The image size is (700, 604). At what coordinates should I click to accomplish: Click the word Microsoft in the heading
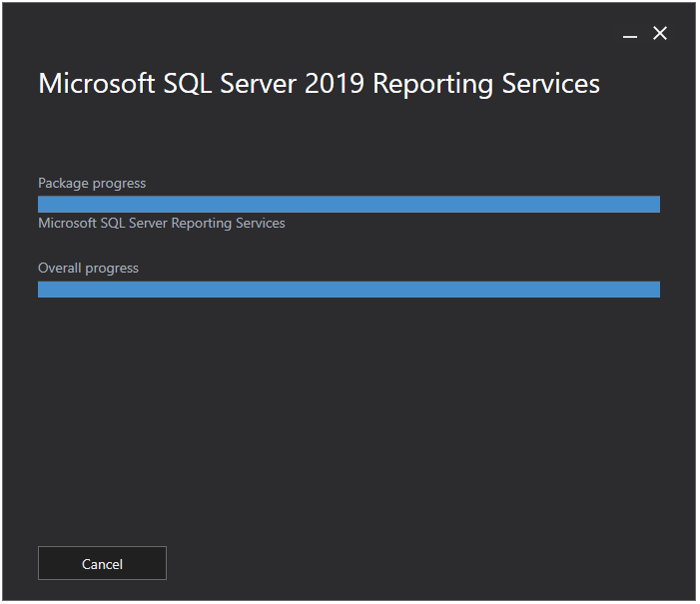click(x=97, y=84)
